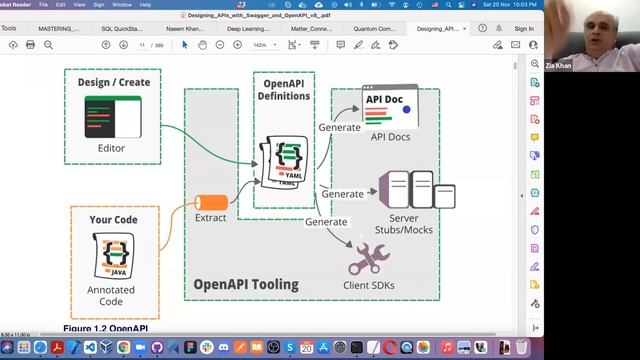The image size is (640, 360).
Task: Open Visual Studio Code from the Dock
Action: (90, 347)
